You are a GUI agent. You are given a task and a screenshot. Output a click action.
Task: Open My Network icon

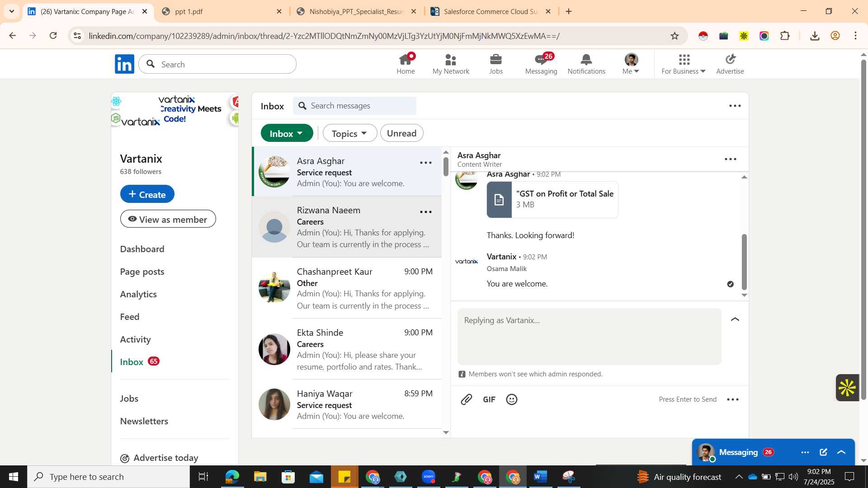pyautogui.click(x=451, y=64)
